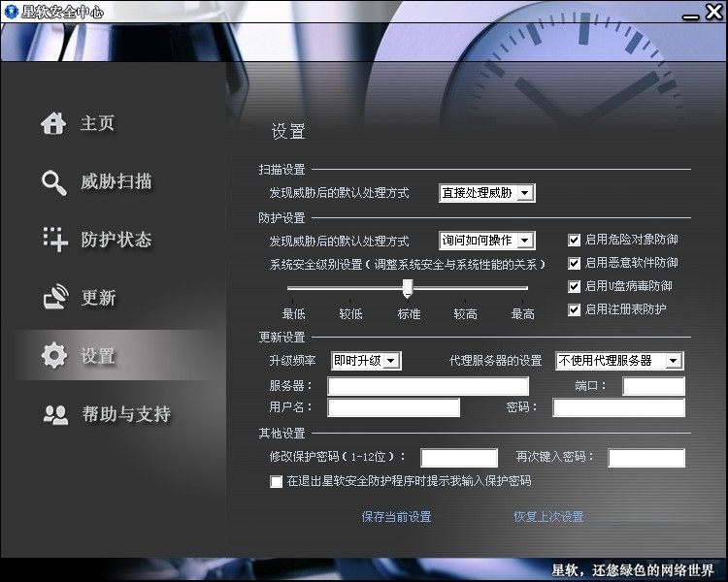
Task: Focus the 端口 input field
Action: (653, 386)
